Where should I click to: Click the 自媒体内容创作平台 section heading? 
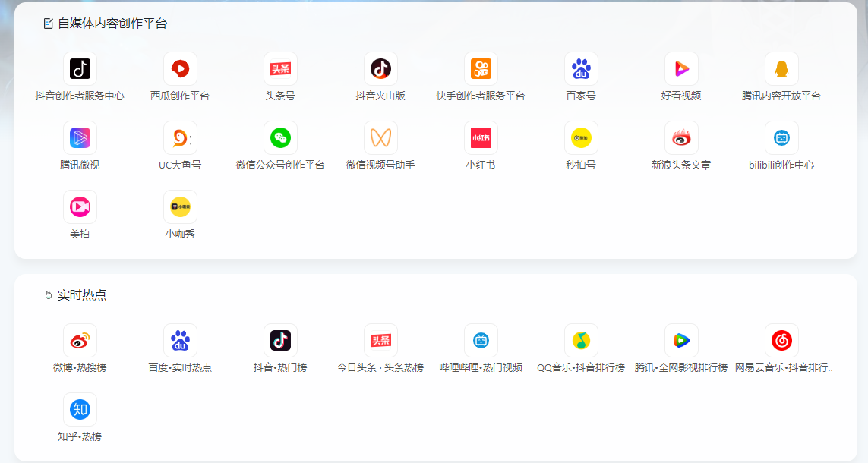112,24
